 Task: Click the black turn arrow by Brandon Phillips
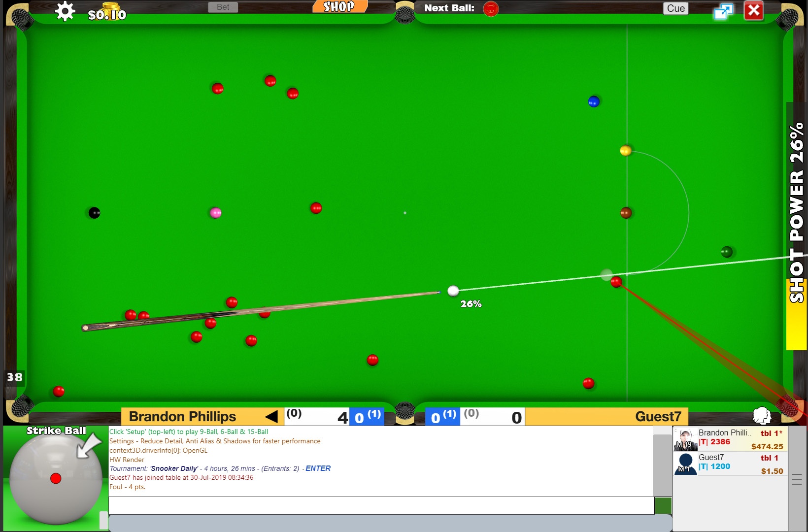click(x=271, y=417)
